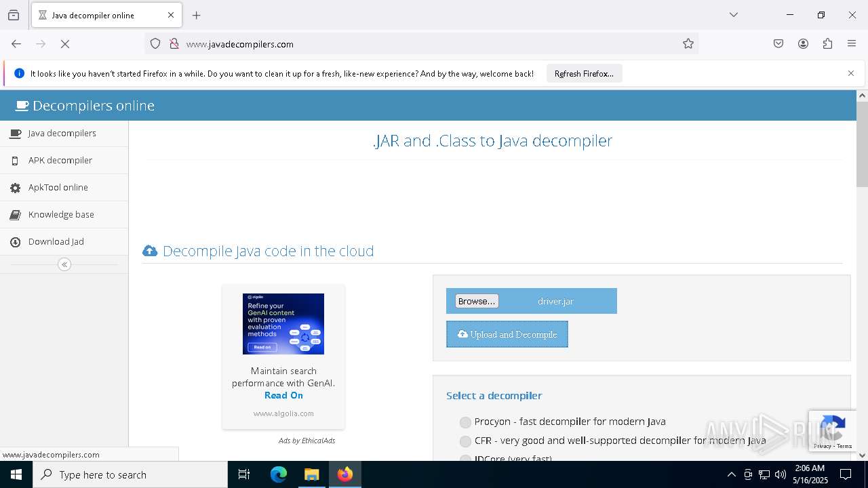This screenshot has width=868, height=488.
Task: Open the Firefox account icon
Action: (x=803, y=44)
